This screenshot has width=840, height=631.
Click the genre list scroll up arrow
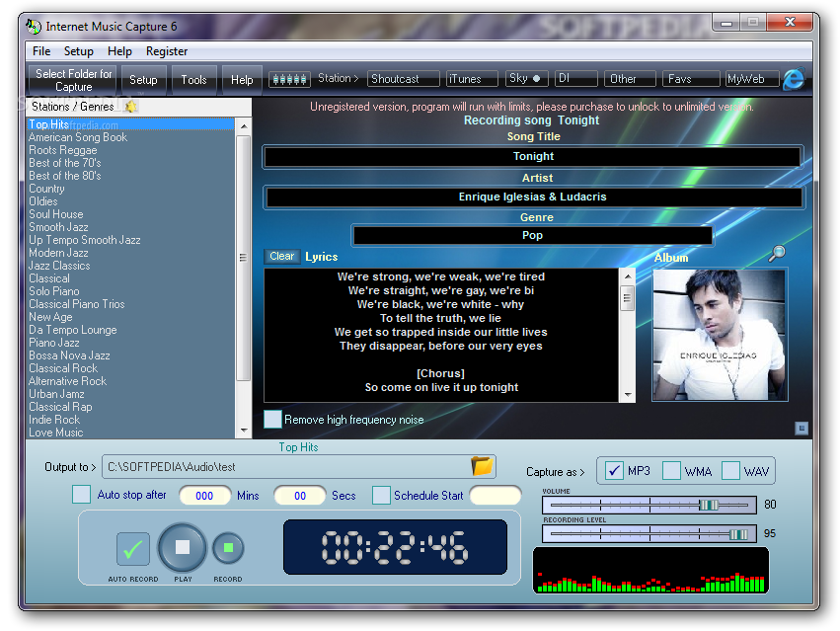(x=244, y=126)
